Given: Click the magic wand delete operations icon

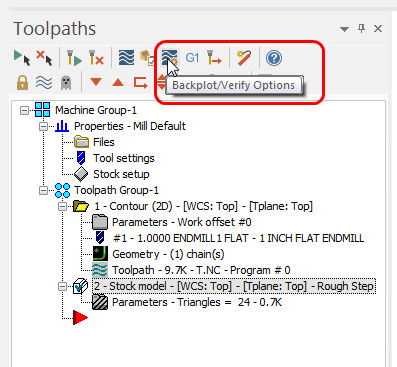Looking at the screenshot, I should (244, 58).
